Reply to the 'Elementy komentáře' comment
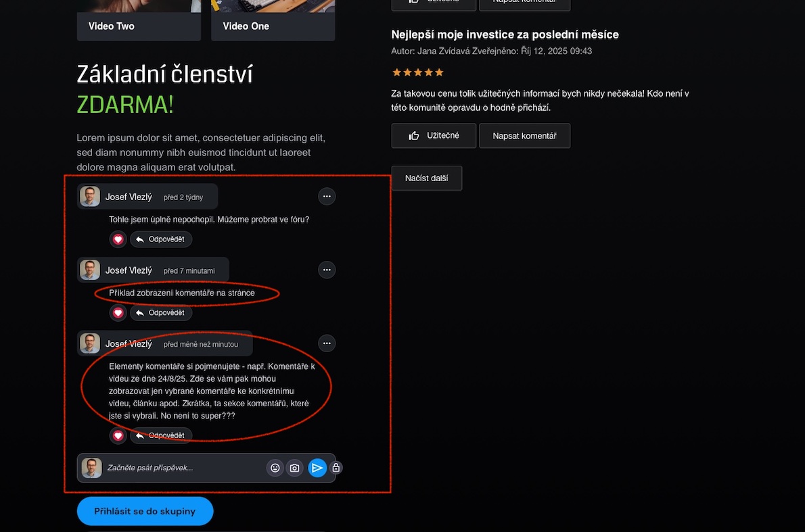 click(161, 435)
